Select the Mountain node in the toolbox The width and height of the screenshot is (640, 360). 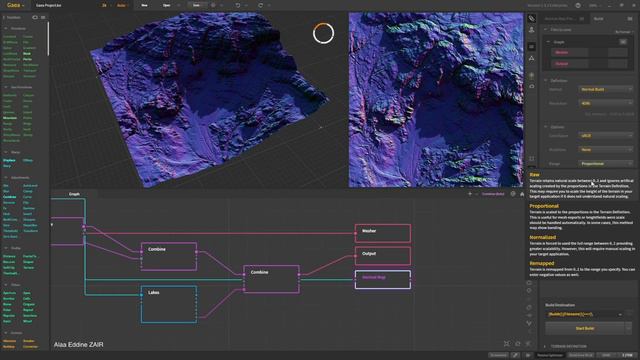10,118
